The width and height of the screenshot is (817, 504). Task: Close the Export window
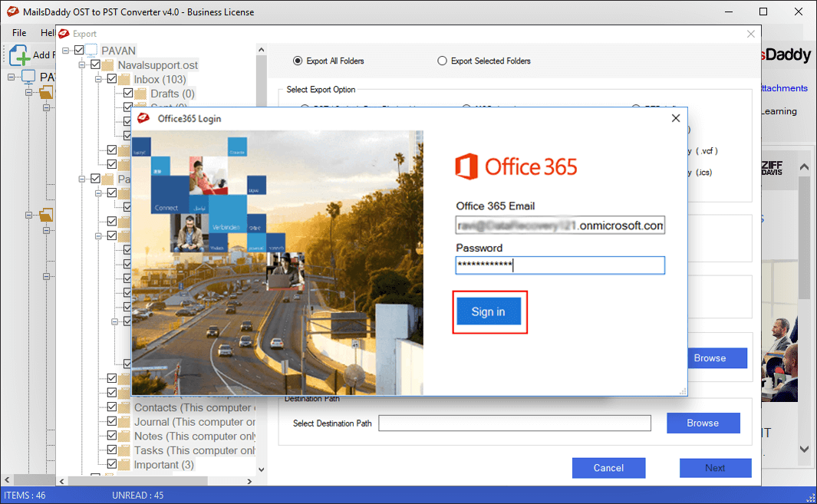coord(751,34)
